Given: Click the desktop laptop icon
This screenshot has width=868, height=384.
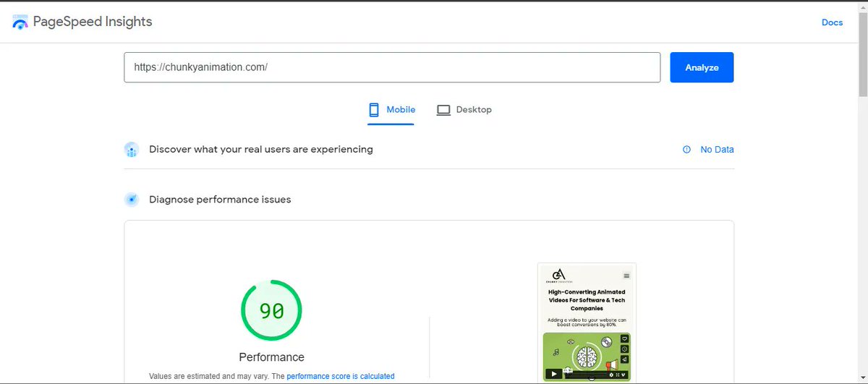Looking at the screenshot, I should pos(443,110).
